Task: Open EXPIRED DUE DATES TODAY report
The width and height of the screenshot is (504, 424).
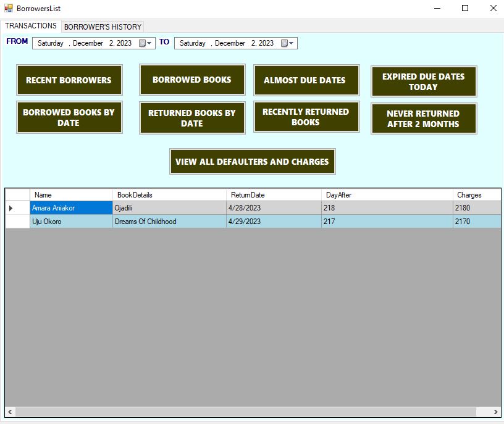Action: tap(424, 81)
